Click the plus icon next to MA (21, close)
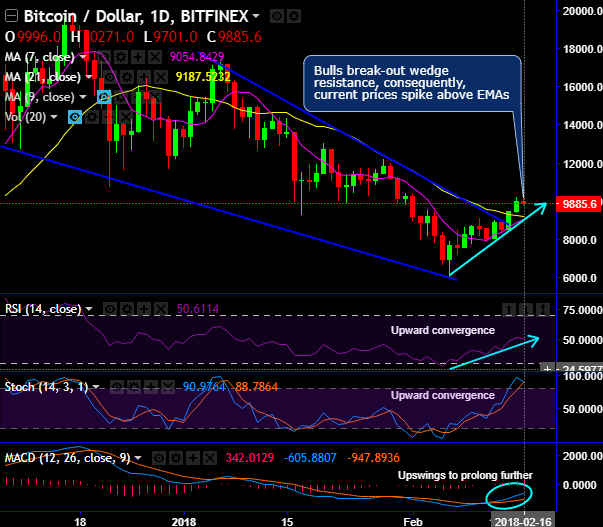Viewport: 603px width, 527px height. (x=144, y=77)
